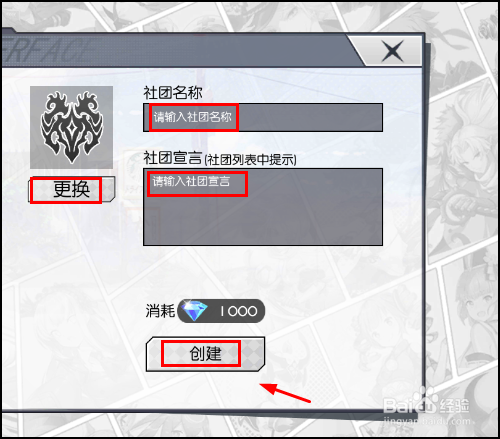Focus the 请输入社团名称 name field
Image resolution: width=500 pixels, height=439 pixels.
coord(263,117)
